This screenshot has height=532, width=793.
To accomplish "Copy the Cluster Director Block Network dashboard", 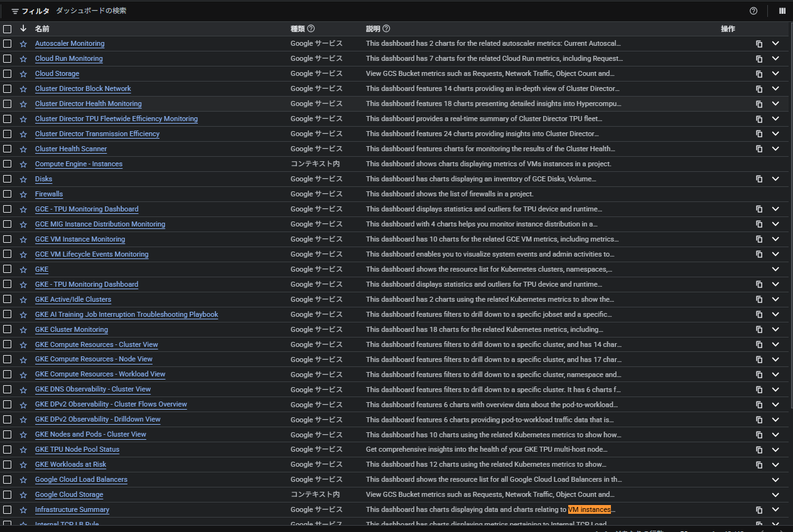I will tap(759, 89).
